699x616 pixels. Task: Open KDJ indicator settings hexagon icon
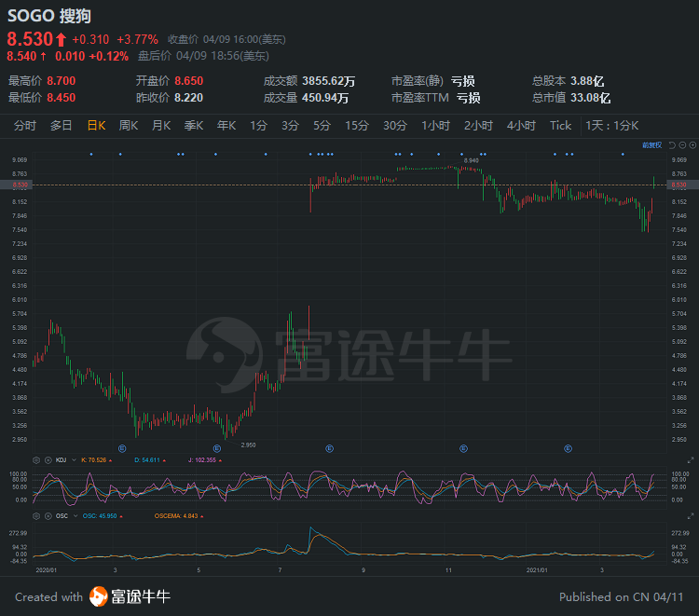(36, 460)
